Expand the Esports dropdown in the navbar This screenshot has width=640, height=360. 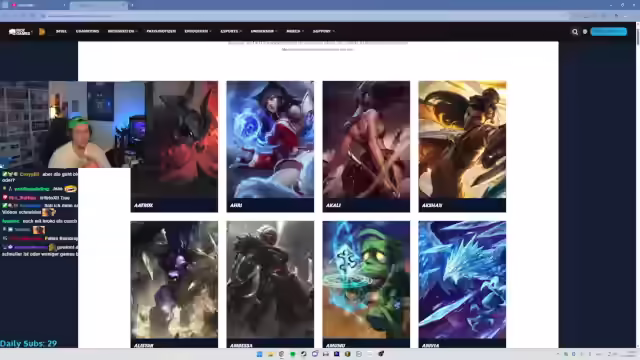tap(231, 31)
